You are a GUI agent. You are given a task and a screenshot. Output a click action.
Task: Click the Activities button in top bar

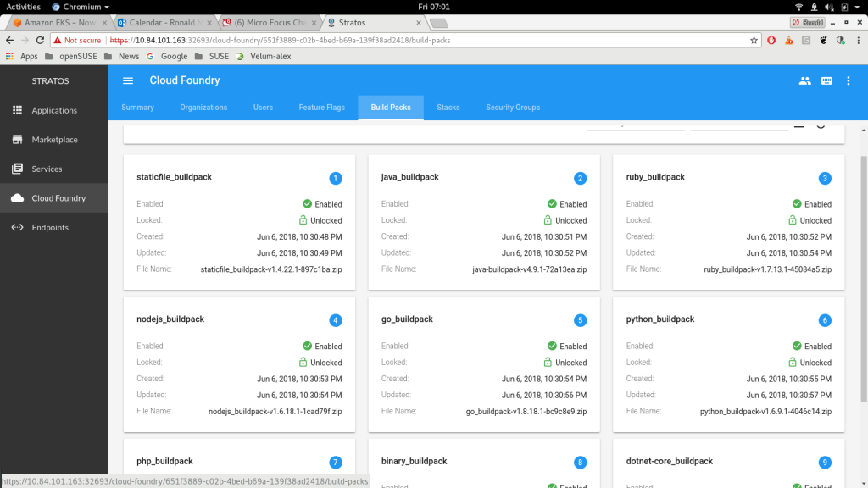coord(23,7)
